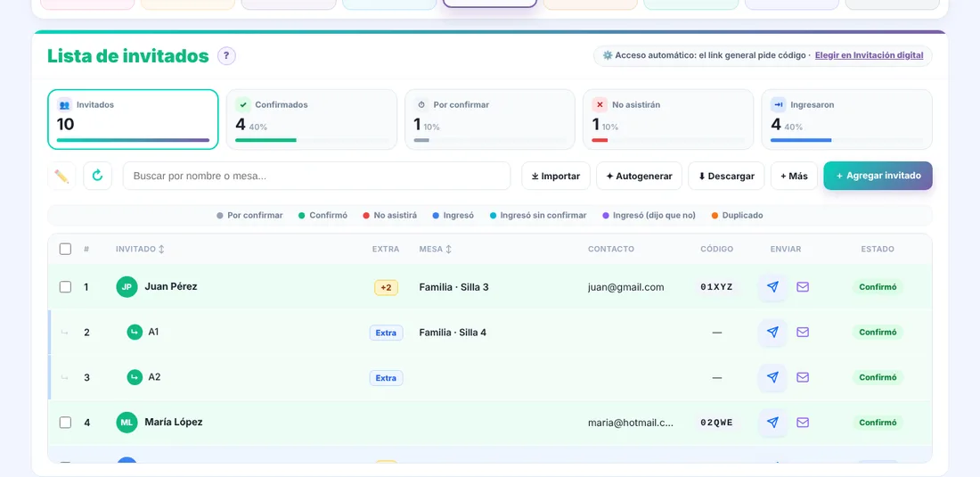Click the Ingresó (dijo que no) legend item
The width and height of the screenshot is (980, 477).
point(649,215)
